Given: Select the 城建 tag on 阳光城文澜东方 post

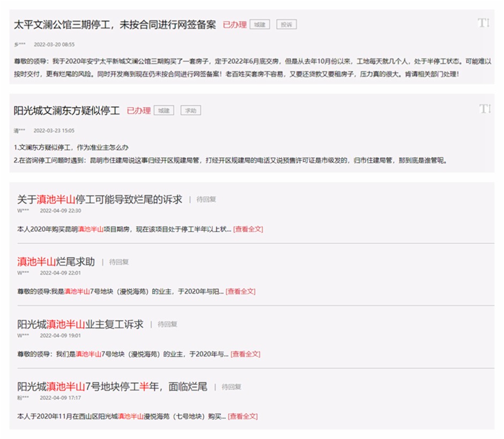Looking at the screenshot, I should [164, 111].
